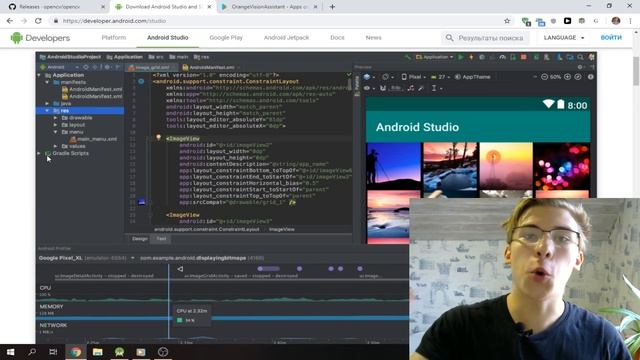
Task: Click the site search field
Action: 486,38
